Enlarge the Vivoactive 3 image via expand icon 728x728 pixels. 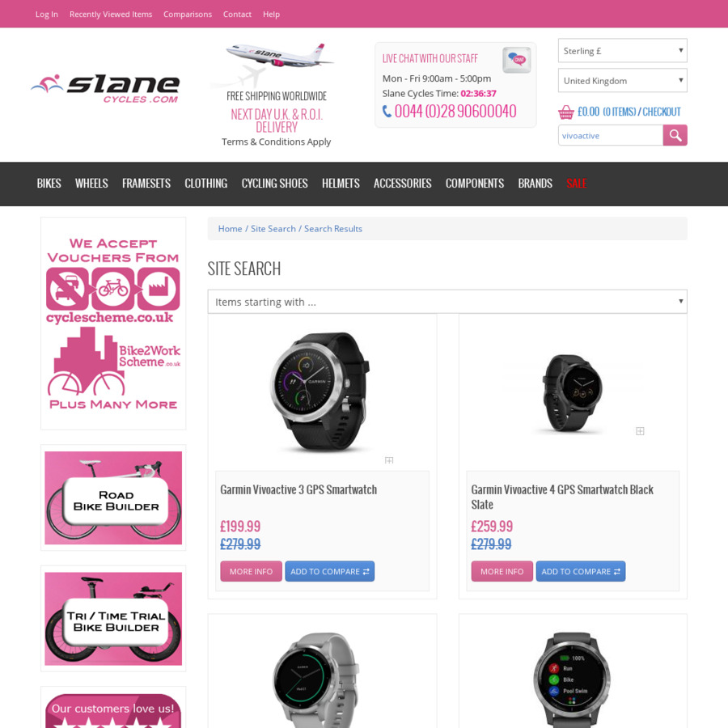[389, 460]
